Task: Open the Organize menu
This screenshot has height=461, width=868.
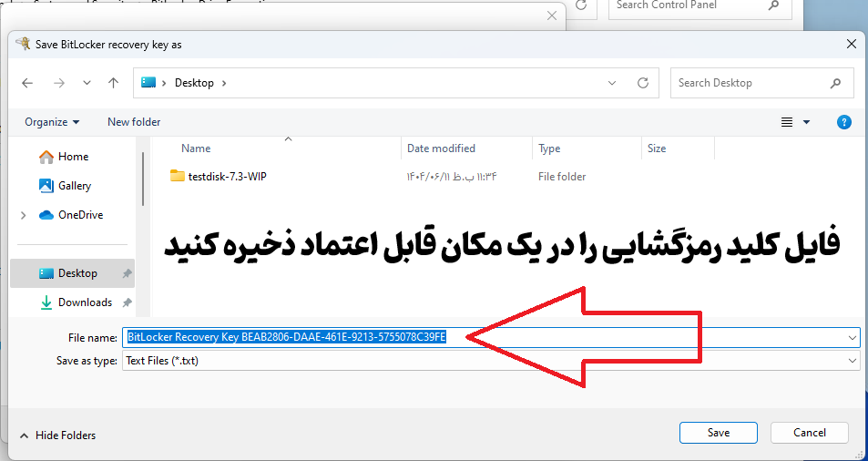Action: (52, 122)
